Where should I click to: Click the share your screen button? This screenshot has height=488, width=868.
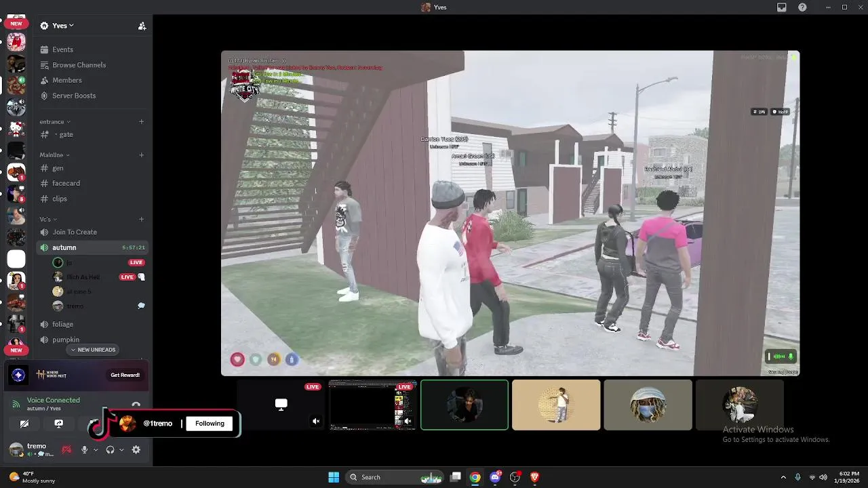(58, 424)
